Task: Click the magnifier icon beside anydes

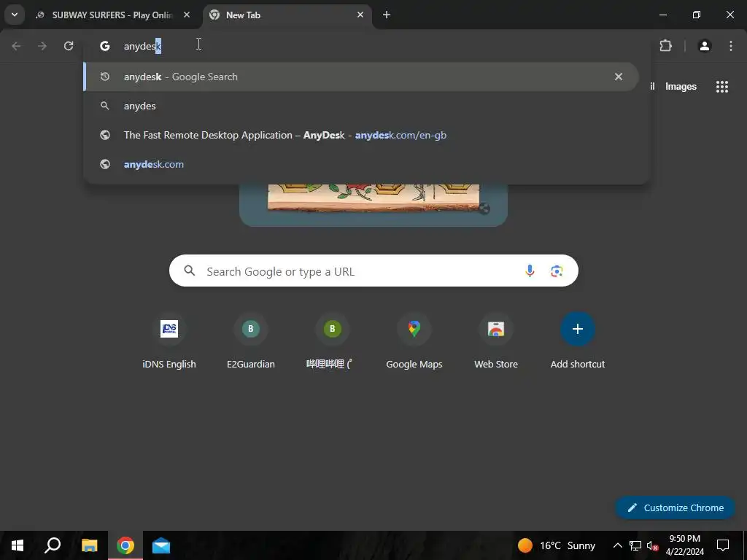Action: 105,106
